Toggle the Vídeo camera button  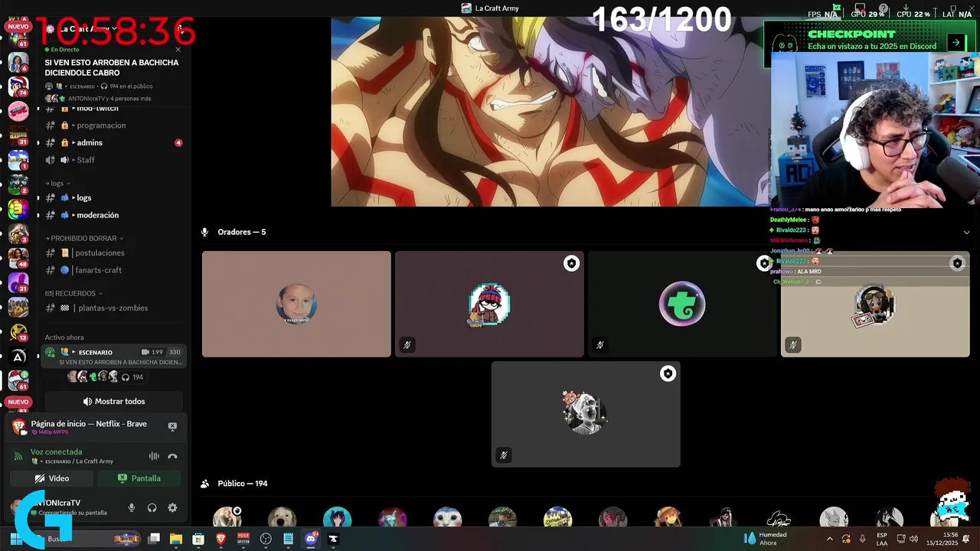(52, 478)
